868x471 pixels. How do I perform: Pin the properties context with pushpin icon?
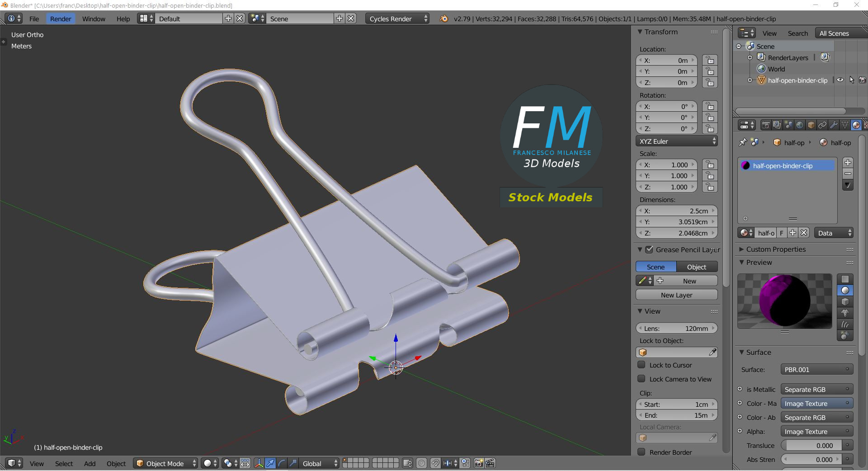pos(743,142)
